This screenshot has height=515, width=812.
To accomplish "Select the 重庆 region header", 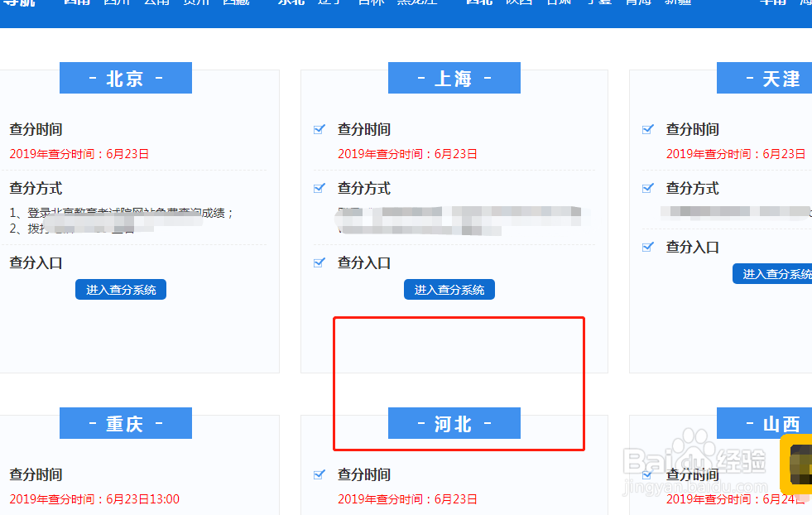I will [x=126, y=423].
